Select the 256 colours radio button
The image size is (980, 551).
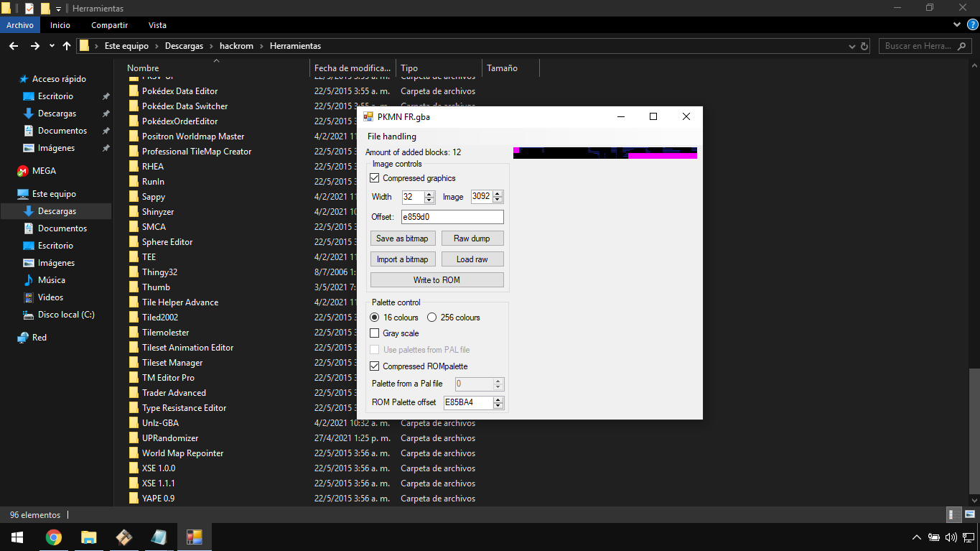click(431, 317)
